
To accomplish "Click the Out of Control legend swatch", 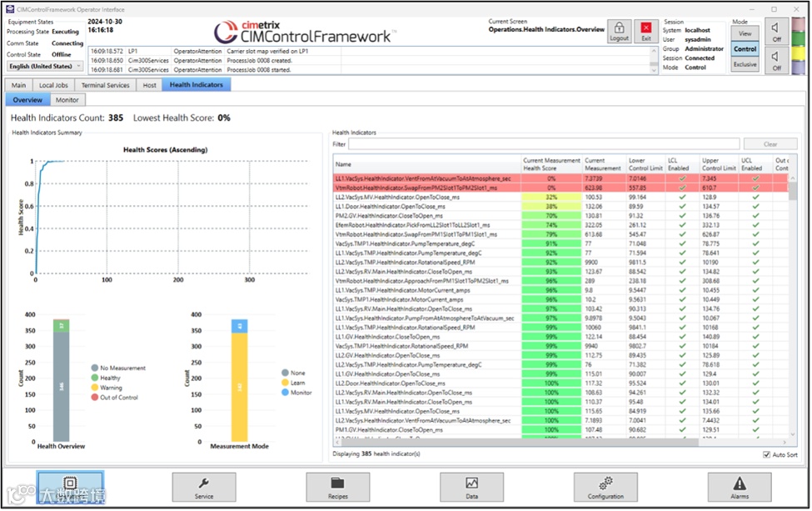I will [95, 398].
